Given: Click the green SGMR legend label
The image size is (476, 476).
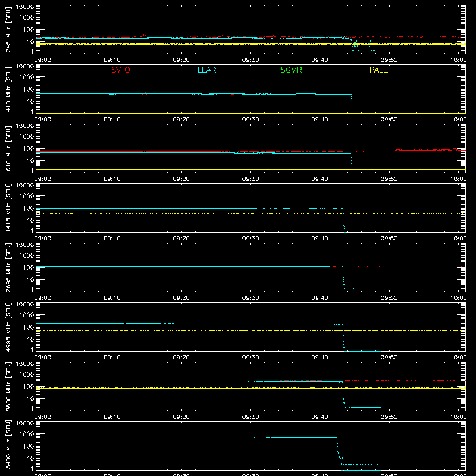Looking at the screenshot, I should 291,70.
